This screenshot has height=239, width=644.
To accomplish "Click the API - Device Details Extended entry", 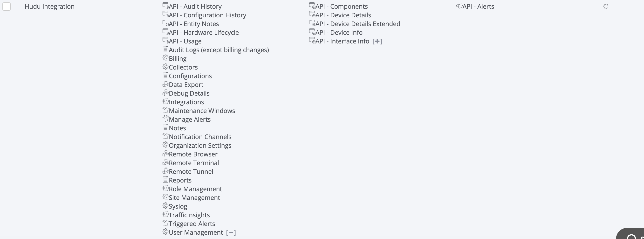I will coord(358,24).
